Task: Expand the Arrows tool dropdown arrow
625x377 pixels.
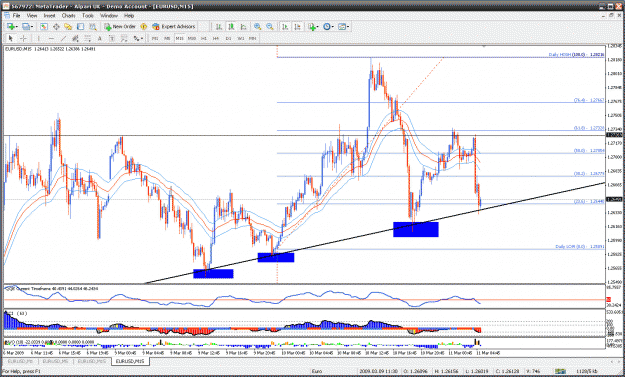Action: click(x=142, y=39)
